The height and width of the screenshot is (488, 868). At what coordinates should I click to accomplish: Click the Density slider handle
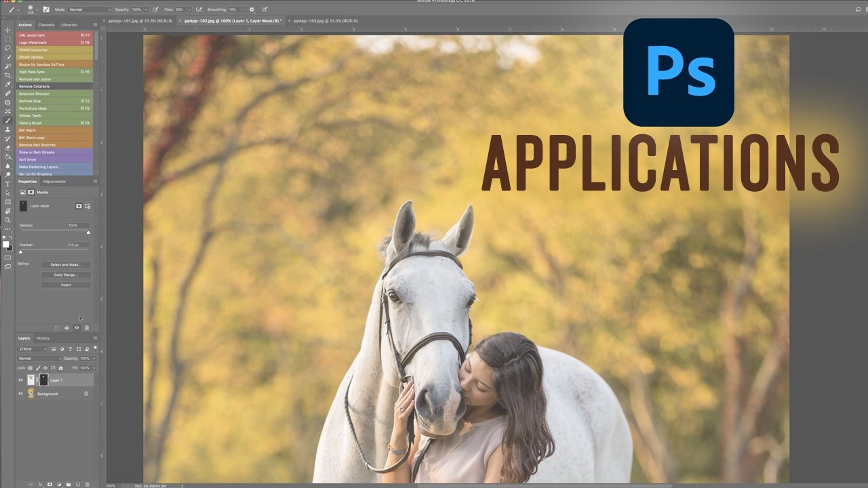(88, 232)
